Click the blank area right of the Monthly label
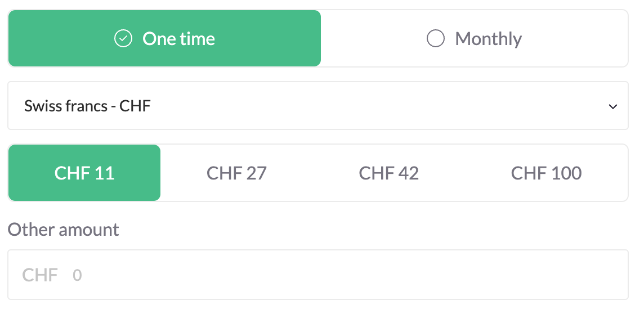644x314 pixels. coord(574,39)
